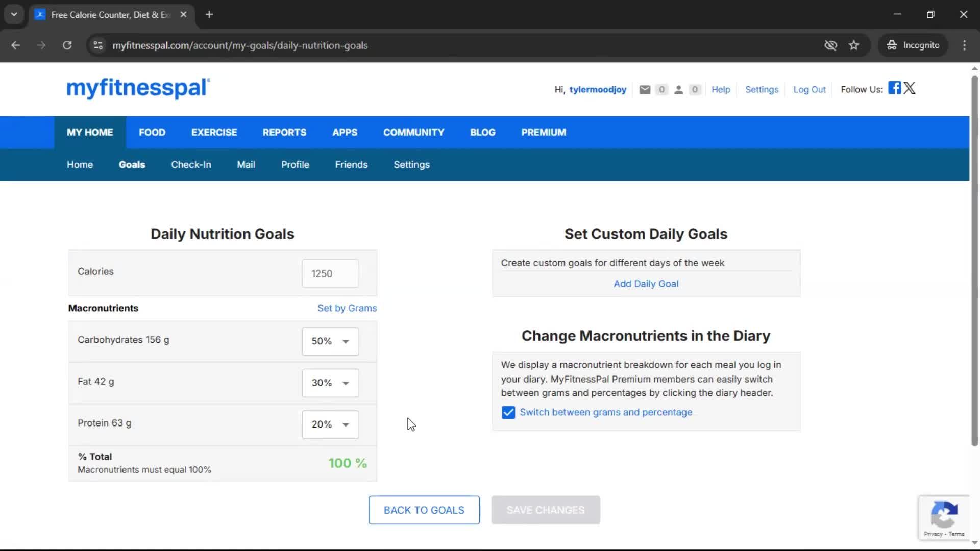Click BACK TO GOALS button

(424, 510)
